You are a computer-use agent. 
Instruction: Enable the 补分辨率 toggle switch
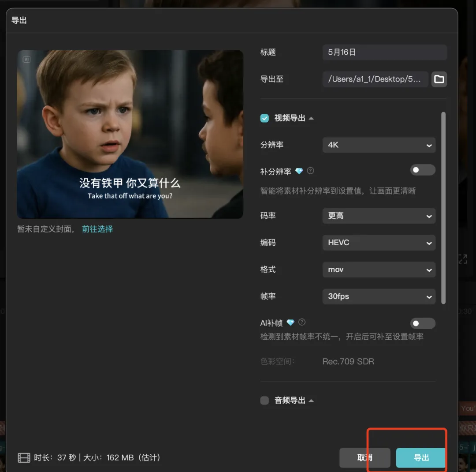tap(423, 170)
